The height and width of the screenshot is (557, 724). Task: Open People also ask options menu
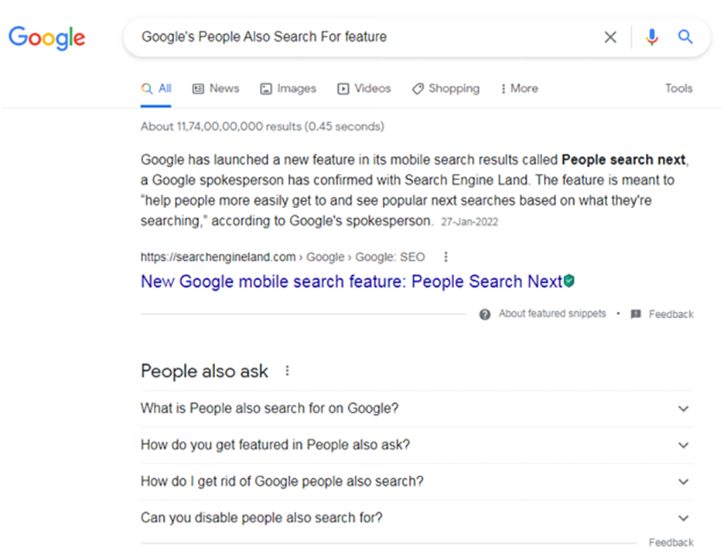pyautogui.click(x=287, y=371)
